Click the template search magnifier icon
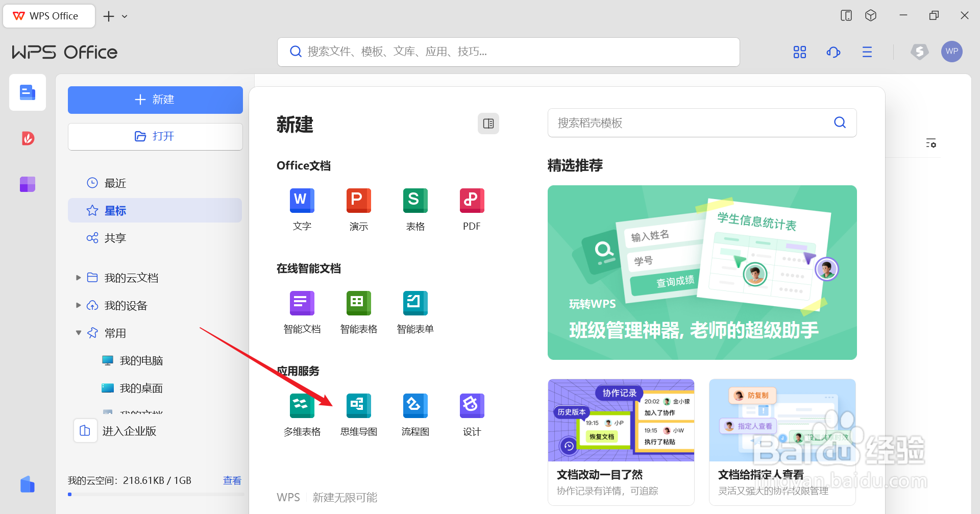This screenshot has height=514, width=980. pos(840,123)
